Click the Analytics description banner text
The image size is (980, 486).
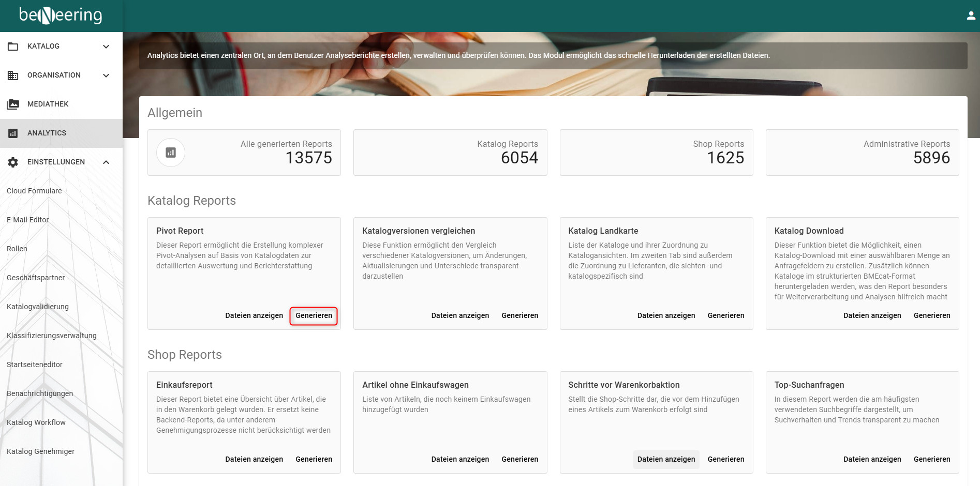pos(458,56)
